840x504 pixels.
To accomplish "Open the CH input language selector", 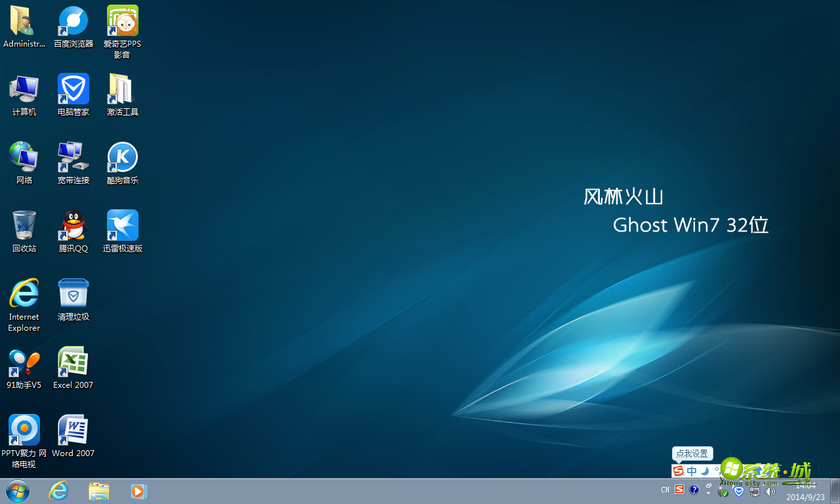I will tap(665, 490).
